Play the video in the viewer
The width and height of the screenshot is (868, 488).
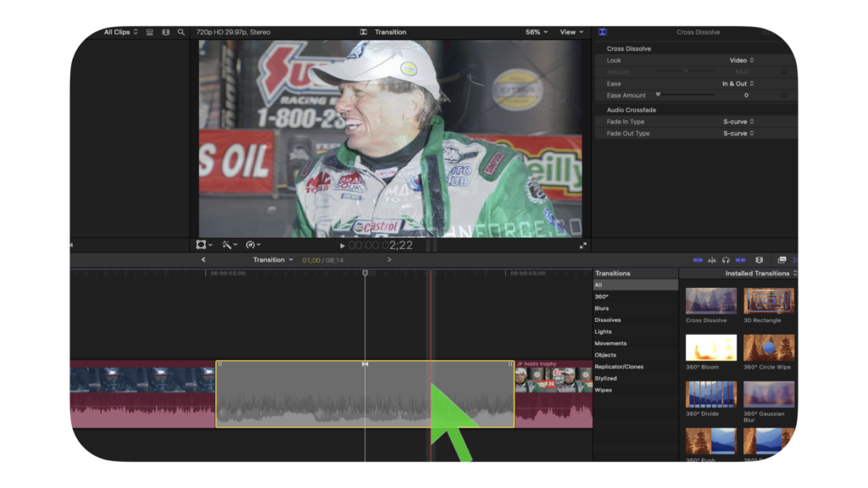342,246
